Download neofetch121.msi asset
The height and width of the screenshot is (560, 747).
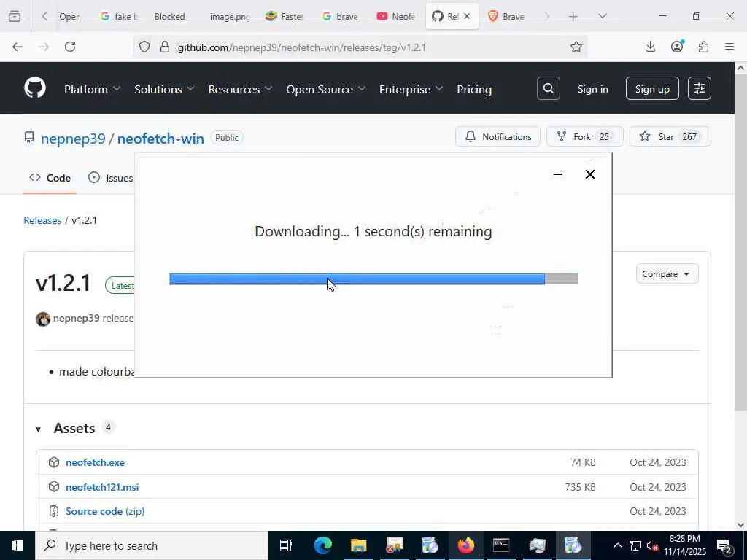(102, 487)
